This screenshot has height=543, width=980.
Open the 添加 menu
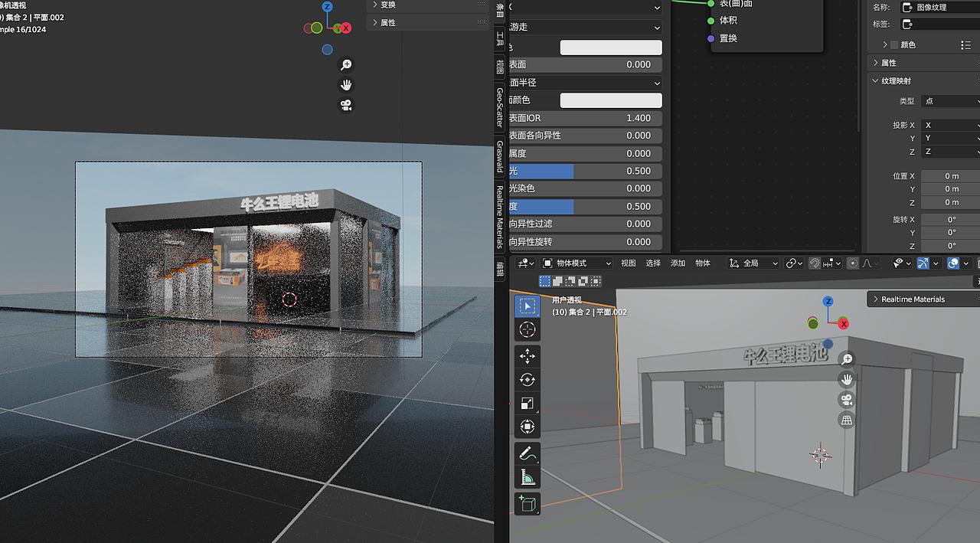[678, 263]
